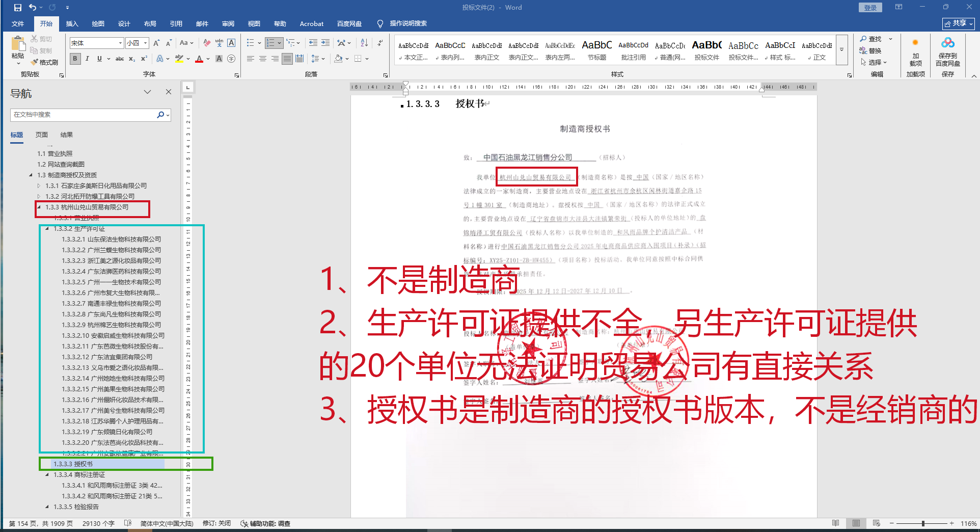This screenshot has height=532, width=980.
Task: Save the document with the floppy disk icon
Action: pos(18,8)
